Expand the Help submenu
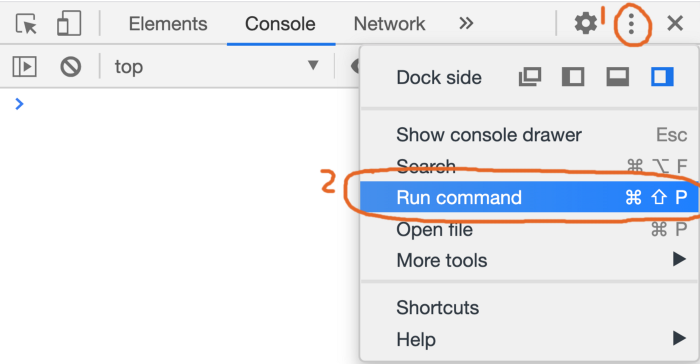This screenshot has width=700, height=364. (529, 339)
